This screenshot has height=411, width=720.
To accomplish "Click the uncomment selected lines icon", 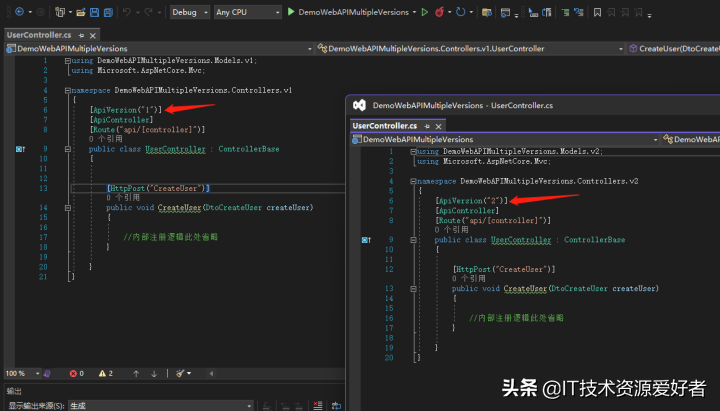I will (x=579, y=13).
